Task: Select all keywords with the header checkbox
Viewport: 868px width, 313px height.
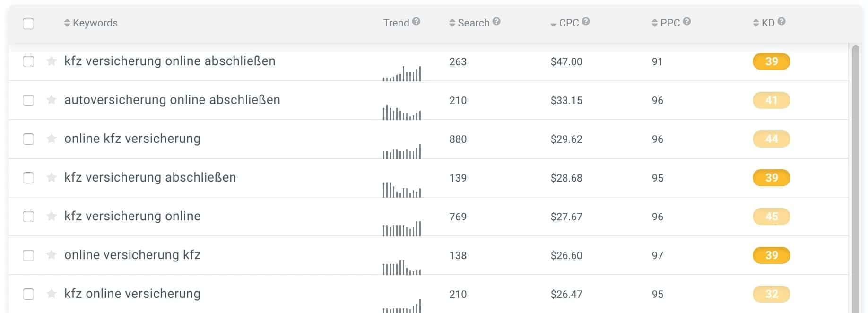Action: tap(28, 23)
